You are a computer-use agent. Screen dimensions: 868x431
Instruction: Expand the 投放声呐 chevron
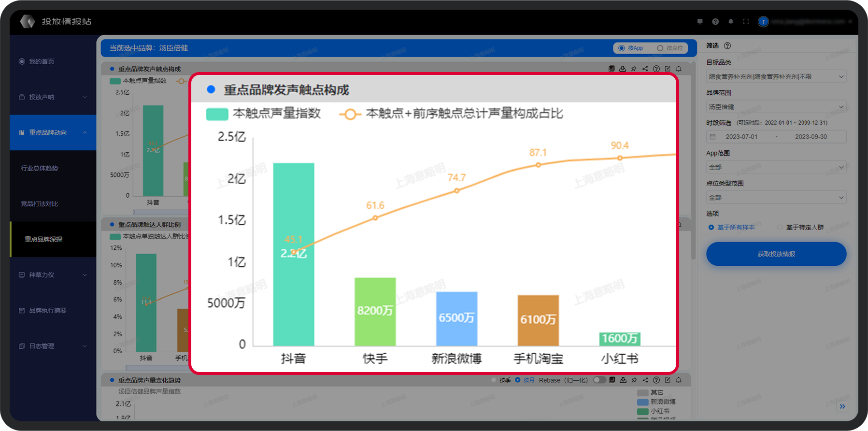click(85, 97)
